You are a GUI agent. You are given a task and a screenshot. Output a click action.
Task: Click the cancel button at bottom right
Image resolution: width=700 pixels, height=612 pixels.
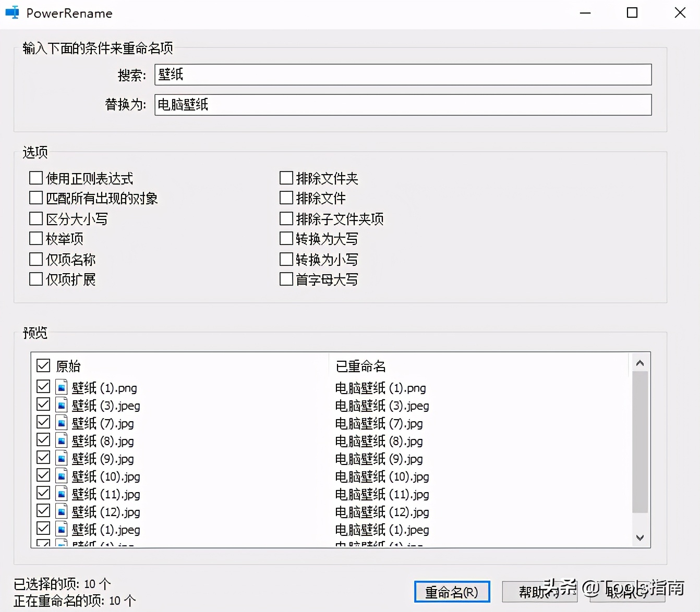point(627,592)
